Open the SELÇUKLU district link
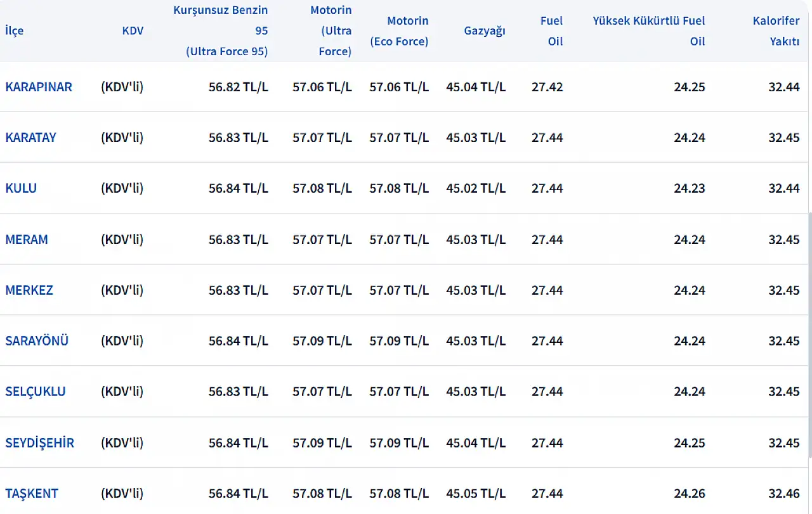The width and height of the screenshot is (812, 514). [x=36, y=392]
